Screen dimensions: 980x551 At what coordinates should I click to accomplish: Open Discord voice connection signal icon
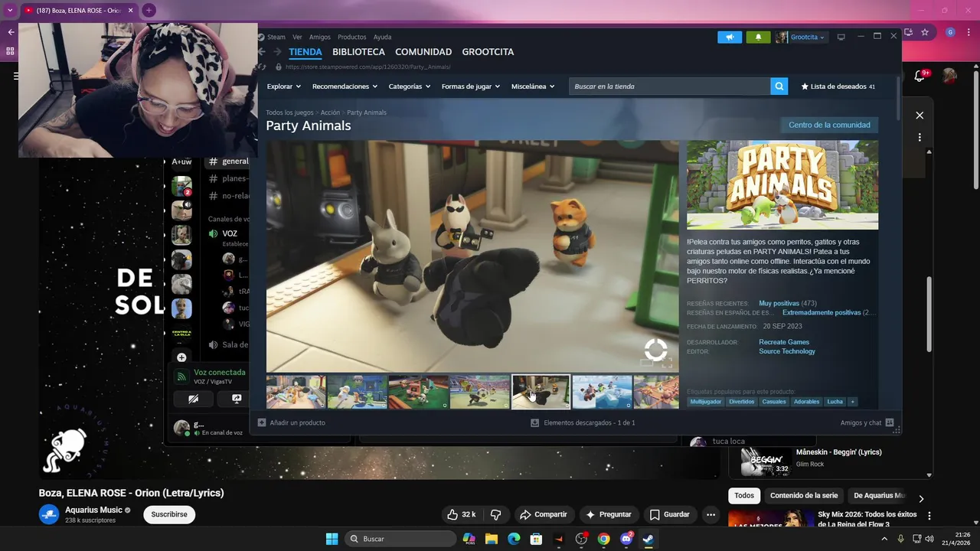181,377
